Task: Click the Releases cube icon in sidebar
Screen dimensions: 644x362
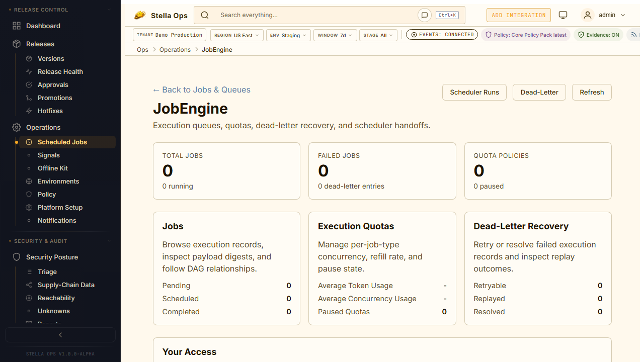Action: pyautogui.click(x=17, y=44)
